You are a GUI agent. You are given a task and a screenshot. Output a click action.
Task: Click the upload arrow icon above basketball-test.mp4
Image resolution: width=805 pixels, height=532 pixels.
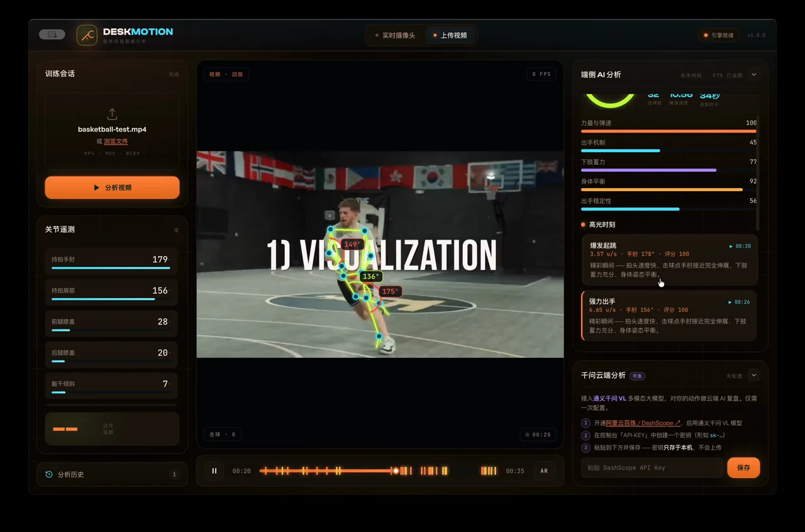coord(112,114)
